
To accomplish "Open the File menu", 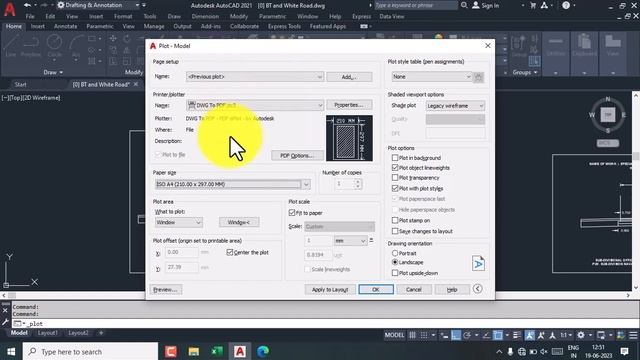I will click(x=30, y=16).
